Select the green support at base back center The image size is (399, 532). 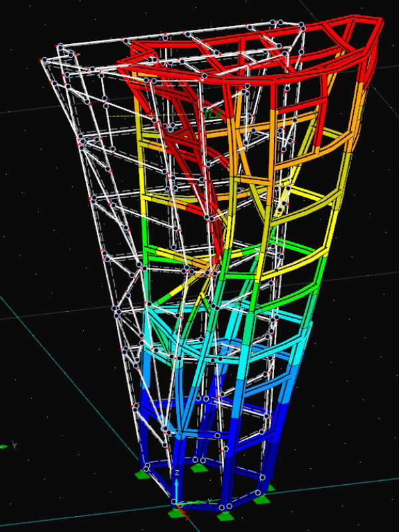point(199,467)
